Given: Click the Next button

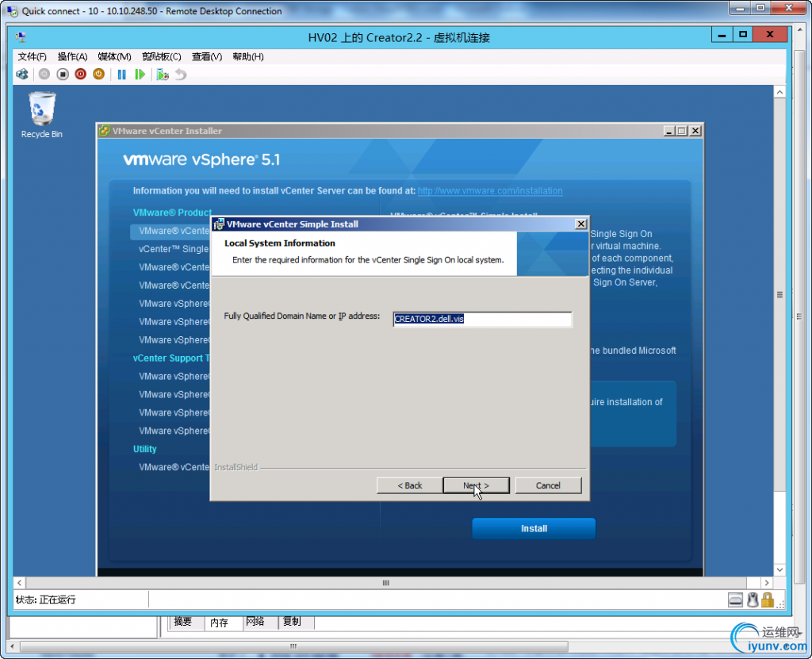Looking at the screenshot, I should point(476,485).
